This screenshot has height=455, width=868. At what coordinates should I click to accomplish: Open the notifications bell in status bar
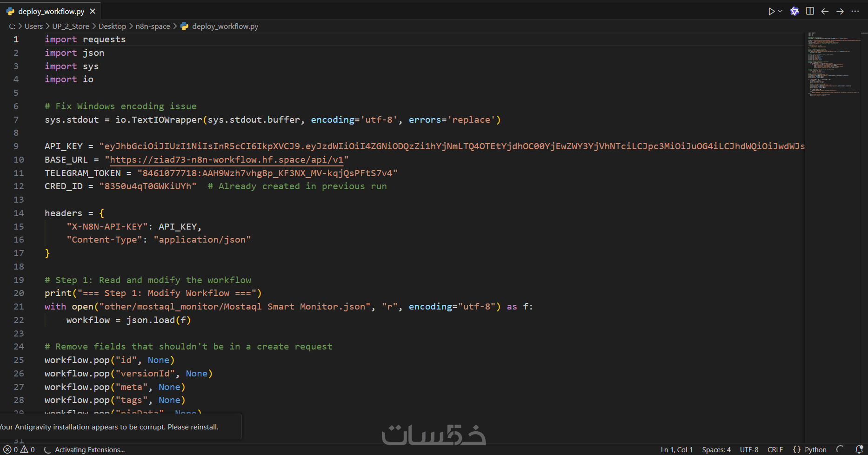pyautogui.click(x=859, y=449)
